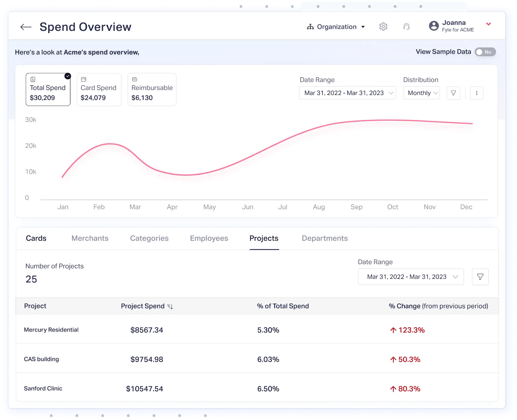Open the settings gear icon
This screenshot has width=517, height=420.
(383, 26)
